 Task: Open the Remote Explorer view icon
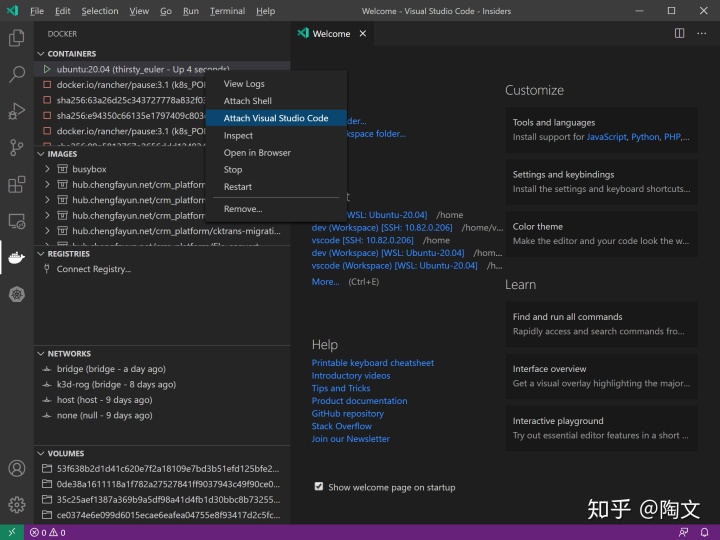(17, 221)
